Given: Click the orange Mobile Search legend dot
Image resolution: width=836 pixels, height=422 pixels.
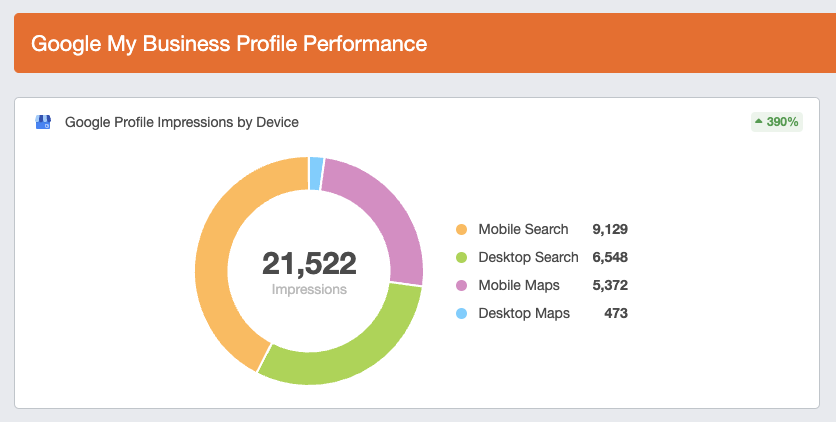Looking at the screenshot, I should click(x=461, y=230).
